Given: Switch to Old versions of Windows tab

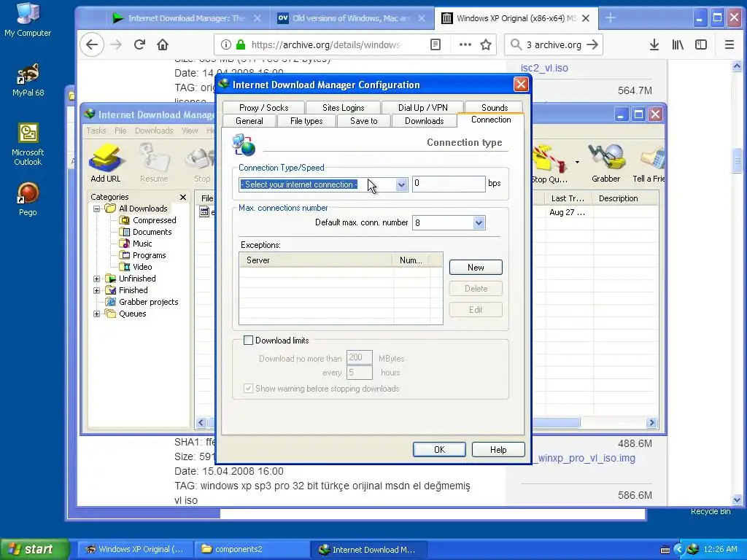Looking at the screenshot, I should point(352,18).
